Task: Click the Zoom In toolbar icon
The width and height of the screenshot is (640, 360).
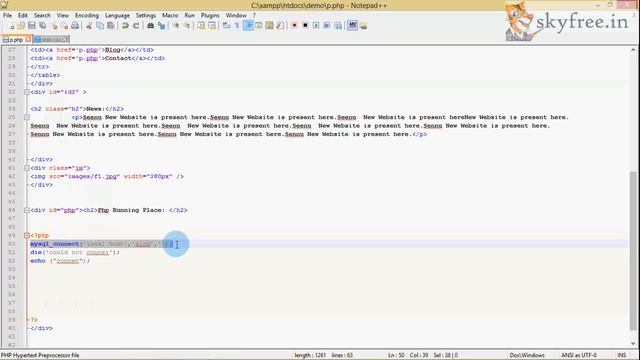Action: point(176,26)
